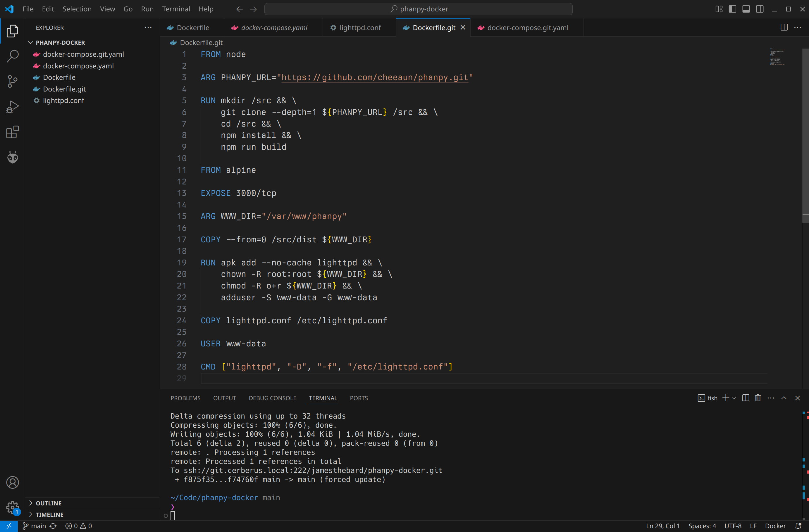Image resolution: width=809 pixels, height=532 pixels.
Task: Show the PORTS panel tab
Action: point(359,398)
